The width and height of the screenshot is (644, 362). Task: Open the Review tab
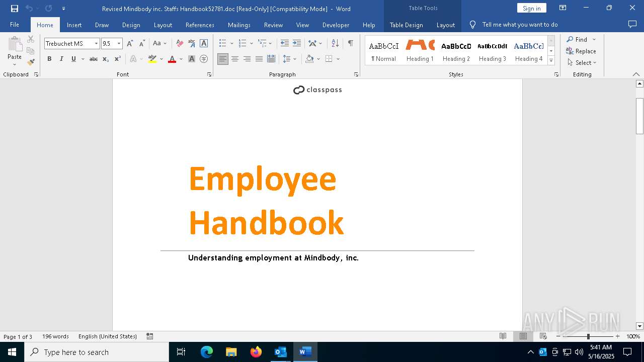click(273, 25)
